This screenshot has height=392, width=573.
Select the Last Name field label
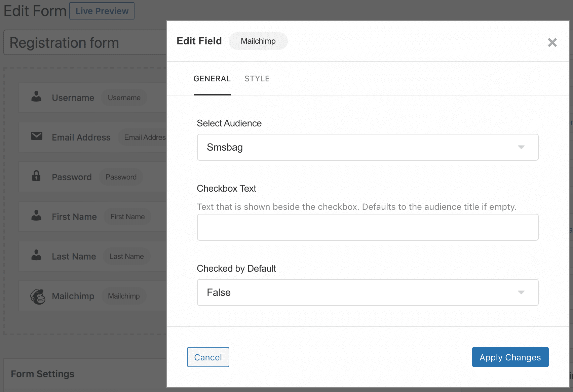(x=74, y=257)
